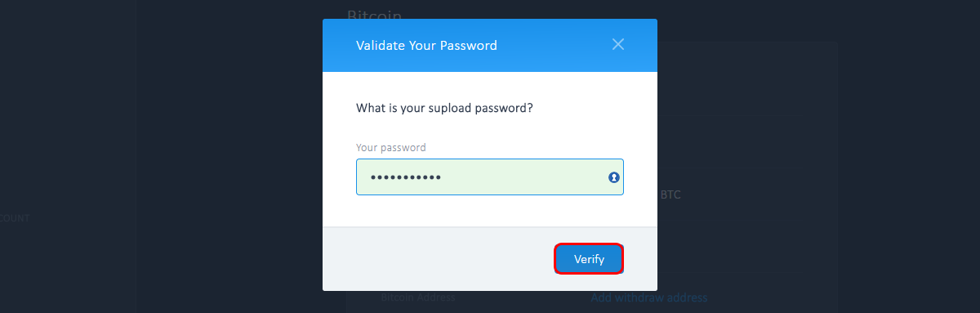This screenshot has width=980, height=313.
Task: Click the dark backdrop left of the dialog
Action: pyautogui.click(x=163, y=123)
